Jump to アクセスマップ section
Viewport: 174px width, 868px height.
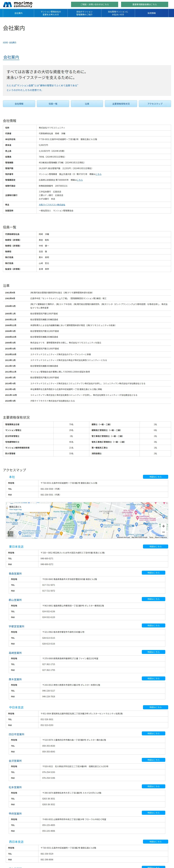click(155, 104)
